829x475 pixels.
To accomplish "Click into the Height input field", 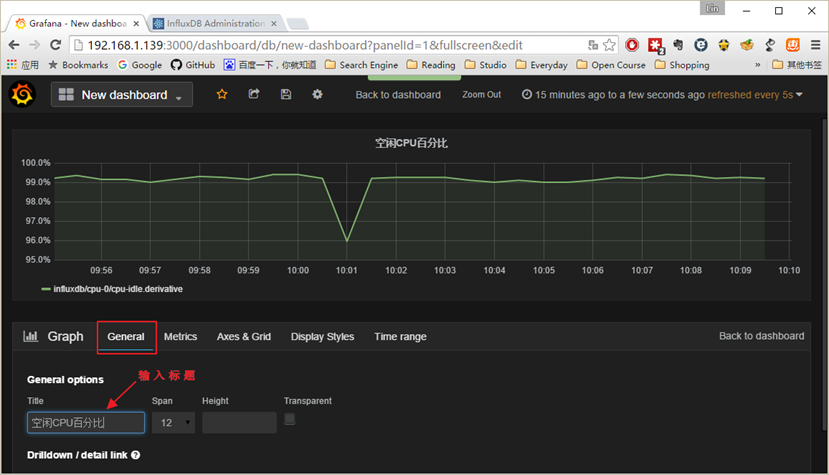I will [239, 423].
